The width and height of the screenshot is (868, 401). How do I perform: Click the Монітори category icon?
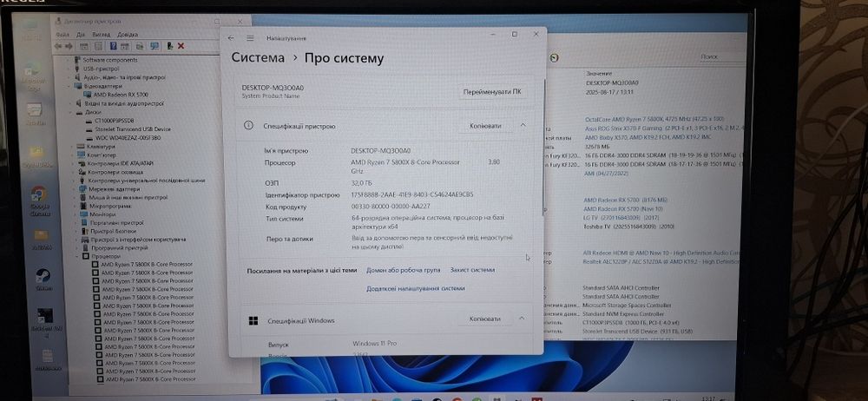(83, 214)
